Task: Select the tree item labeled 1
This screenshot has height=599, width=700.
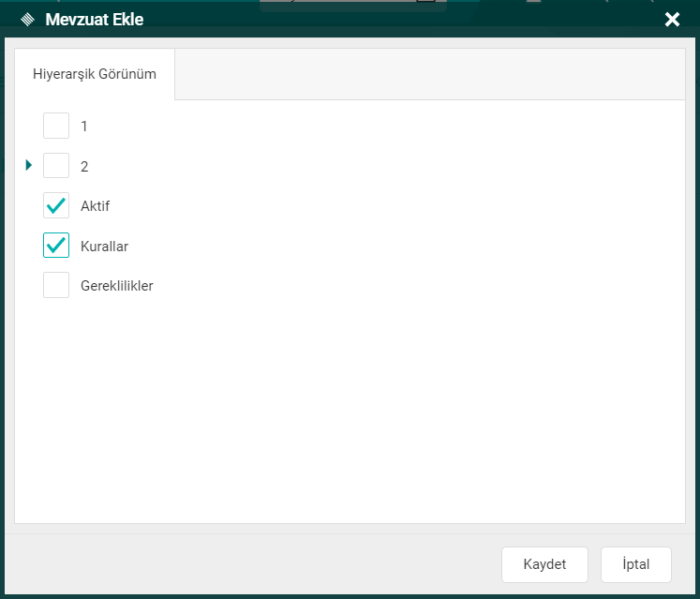Action: pyautogui.click(x=84, y=126)
